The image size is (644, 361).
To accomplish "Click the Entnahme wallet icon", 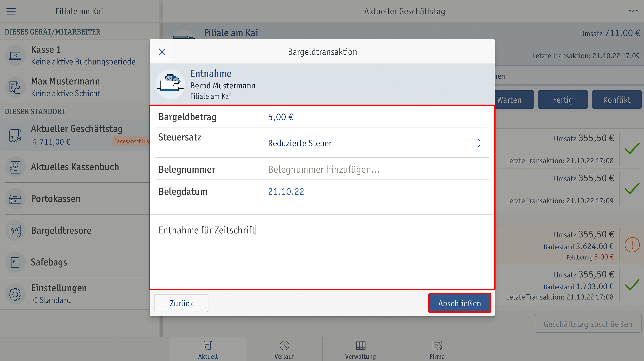I will pyautogui.click(x=170, y=84).
